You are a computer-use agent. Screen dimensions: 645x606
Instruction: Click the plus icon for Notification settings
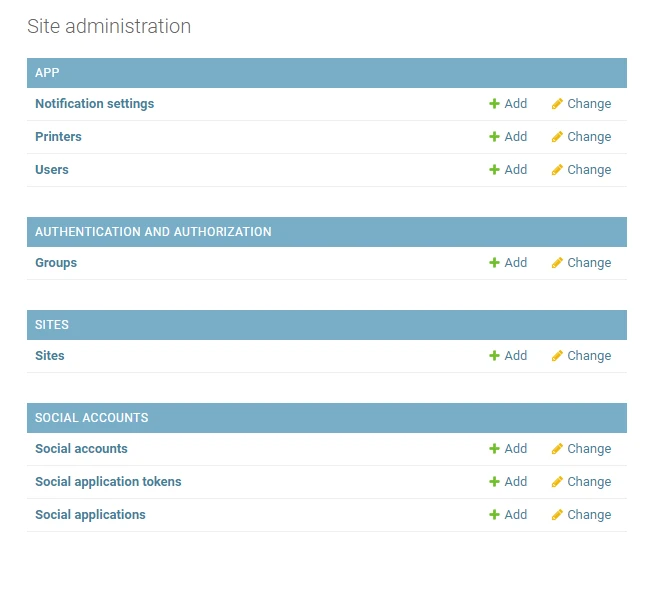pyautogui.click(x=494, y=104)
